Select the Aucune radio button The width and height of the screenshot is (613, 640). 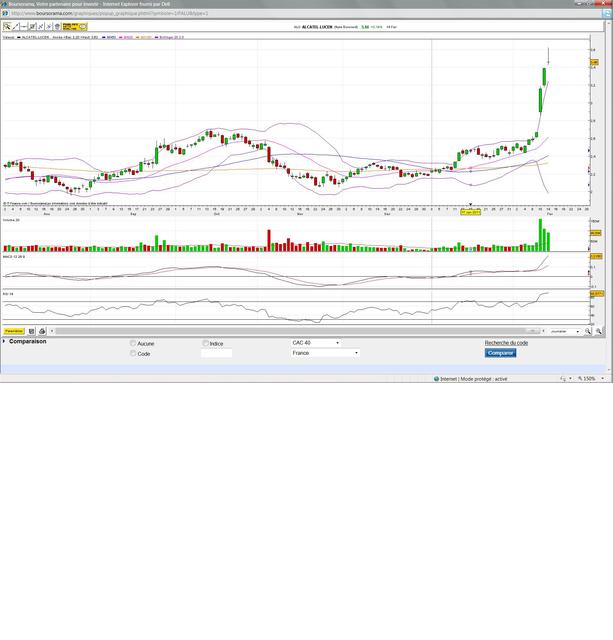pos(133,343)
